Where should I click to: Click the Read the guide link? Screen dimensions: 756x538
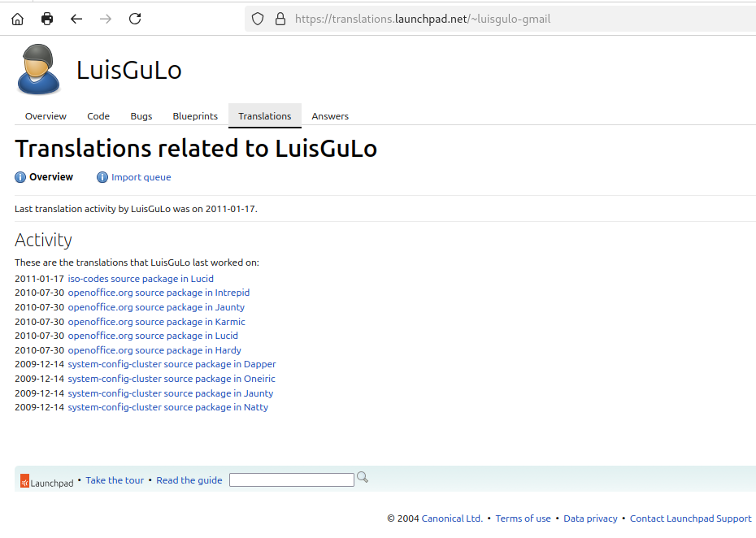pos(189,480)
